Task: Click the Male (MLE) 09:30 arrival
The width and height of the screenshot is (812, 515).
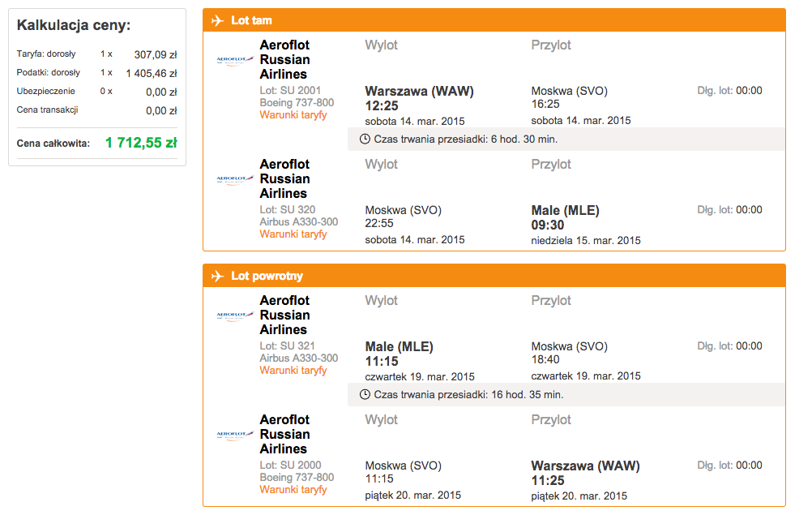Action: pyautogui.click(x=565, y=217)
